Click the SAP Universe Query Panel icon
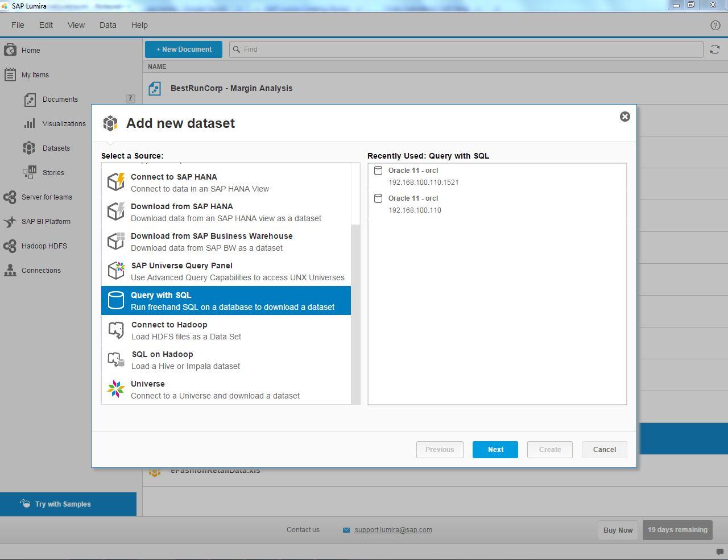Image resolution: width=728 pixels, height=560 pixels. click(x=116, y=271)
